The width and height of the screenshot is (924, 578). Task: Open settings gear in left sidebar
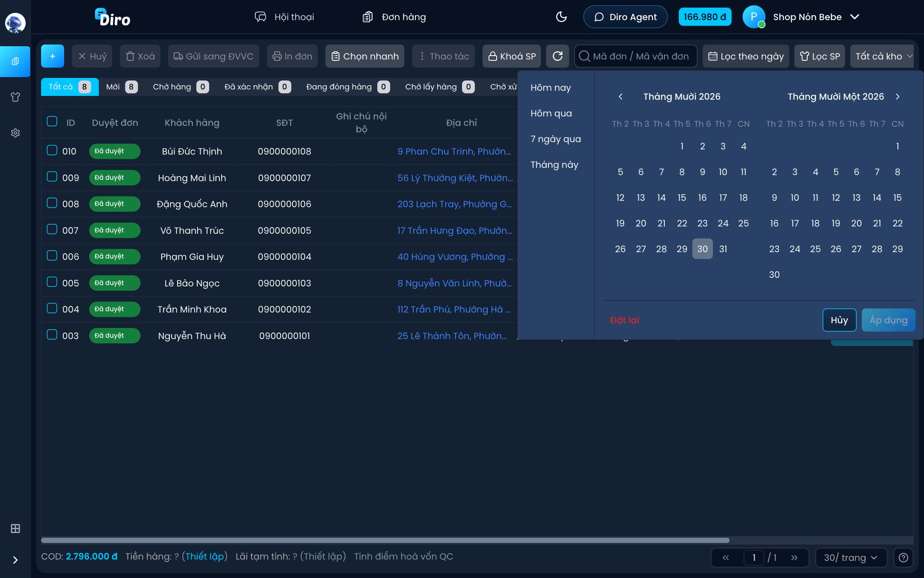(15, 133)
